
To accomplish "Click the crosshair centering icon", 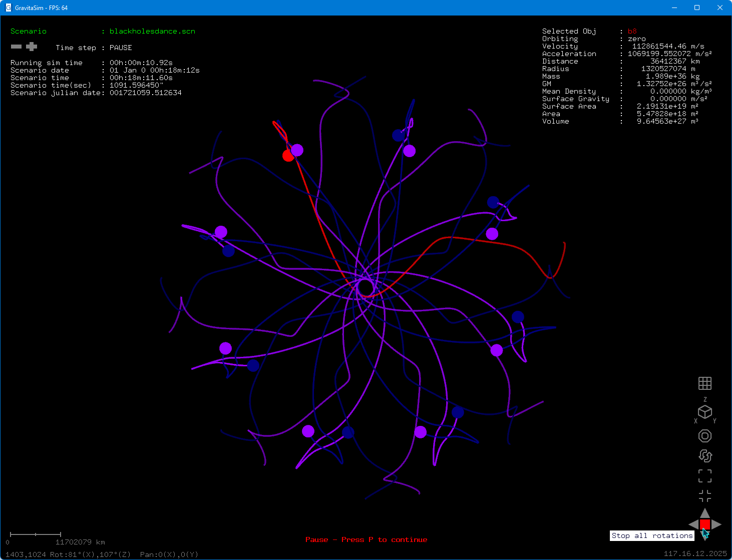I will click(705, 496).
